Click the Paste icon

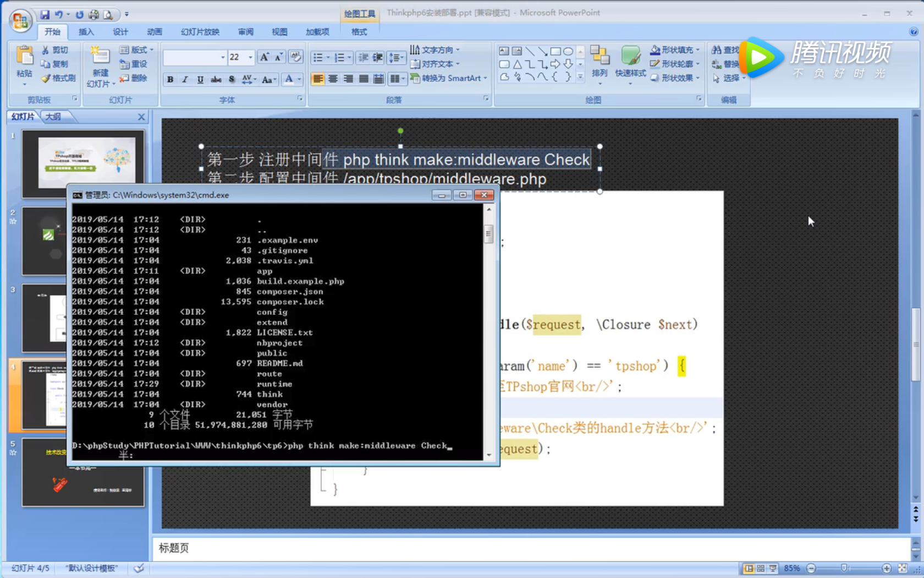(x=24, y=56)
